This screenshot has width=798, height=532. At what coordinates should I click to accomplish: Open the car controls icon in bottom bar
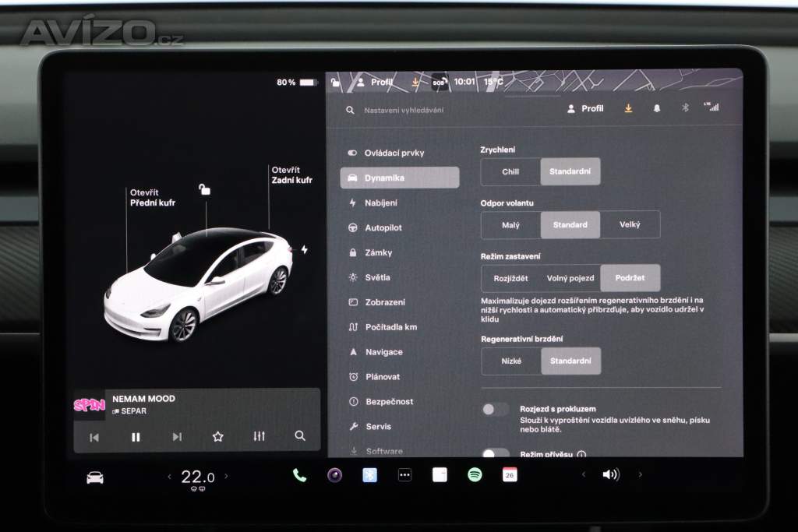point(95,477)
